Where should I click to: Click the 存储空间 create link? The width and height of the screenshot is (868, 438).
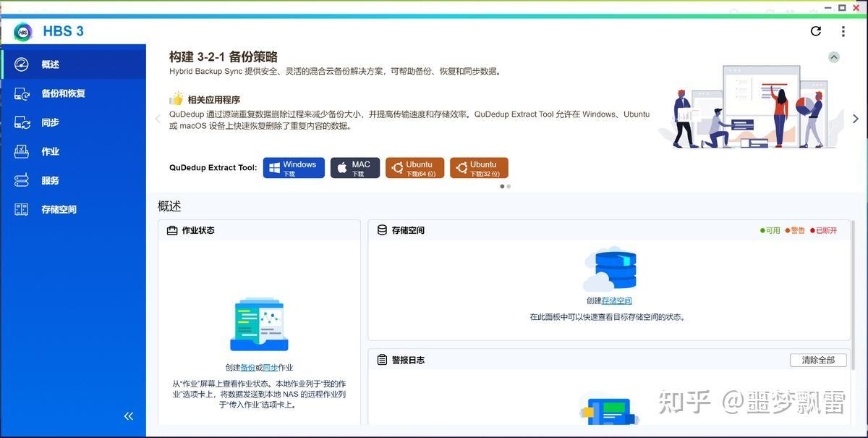pyautogui.click(x=616, y=300)
